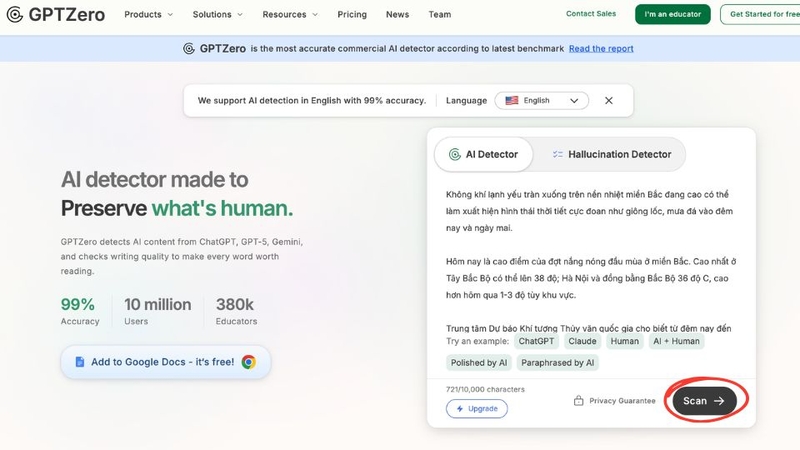
Task: Click the Privacy Guarantee lock icon
Action: 579,401
